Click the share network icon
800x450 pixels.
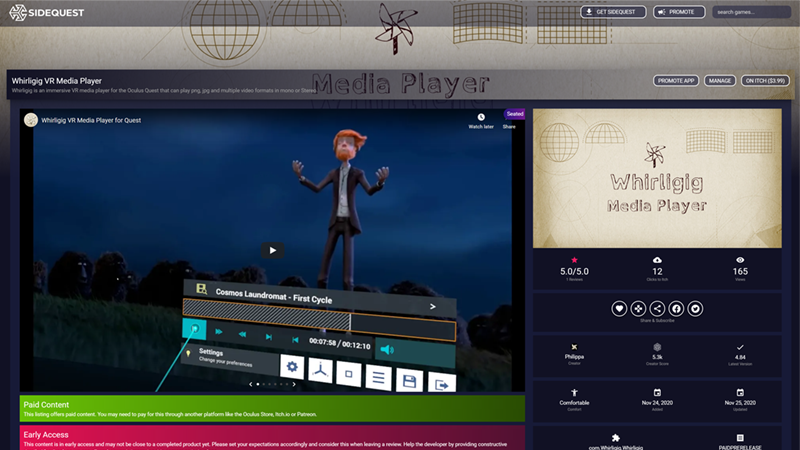[x=657, y=308]
